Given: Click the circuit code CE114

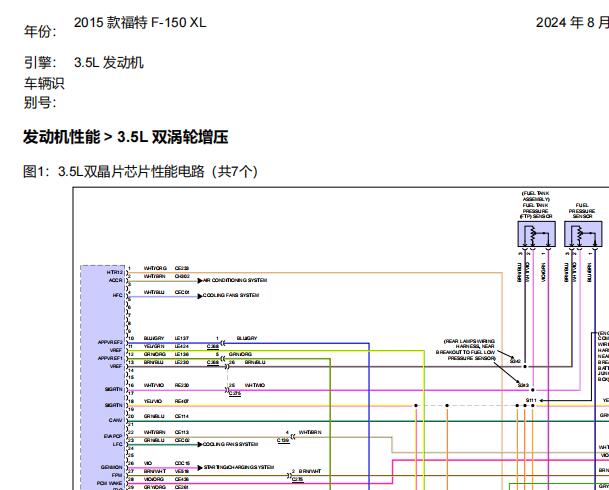Looking at the screenshot, I should (182, 416).
